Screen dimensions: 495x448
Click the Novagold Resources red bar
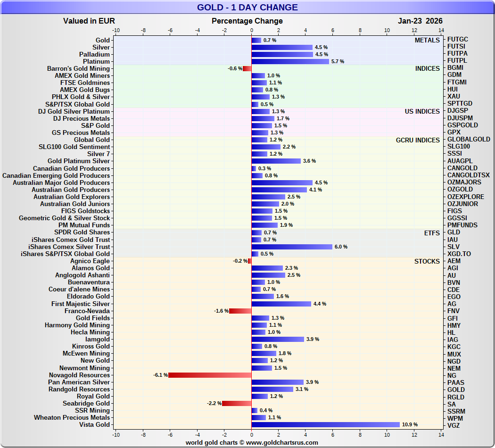click(210, 375)
